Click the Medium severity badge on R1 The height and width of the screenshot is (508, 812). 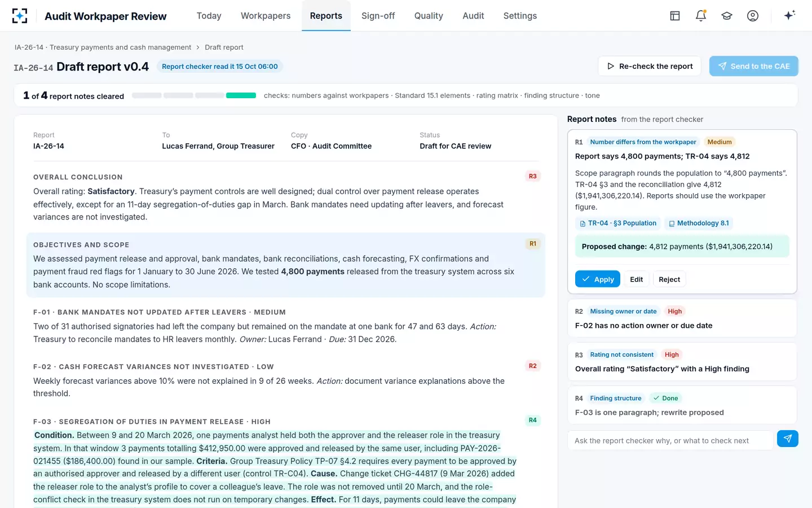tap(720, 142)
